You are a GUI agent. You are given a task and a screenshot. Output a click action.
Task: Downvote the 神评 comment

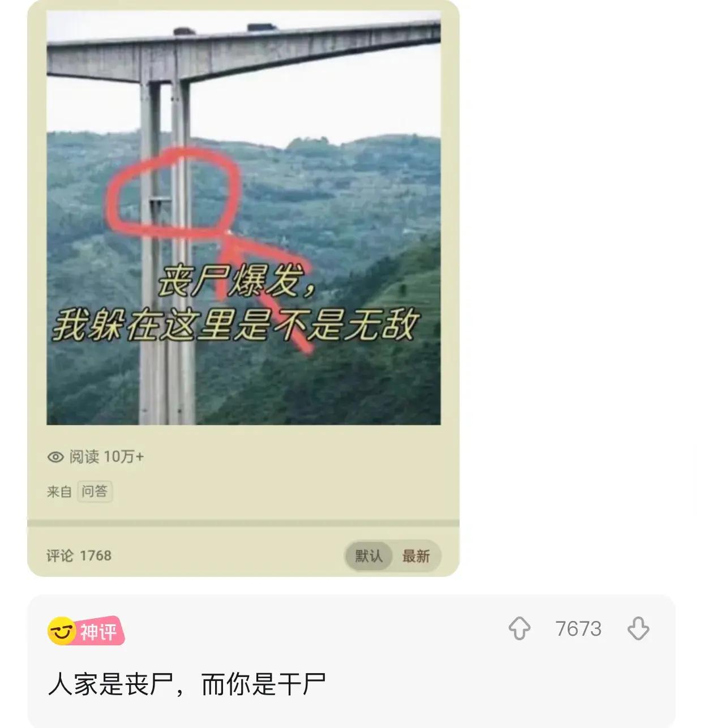click(638, 628)
